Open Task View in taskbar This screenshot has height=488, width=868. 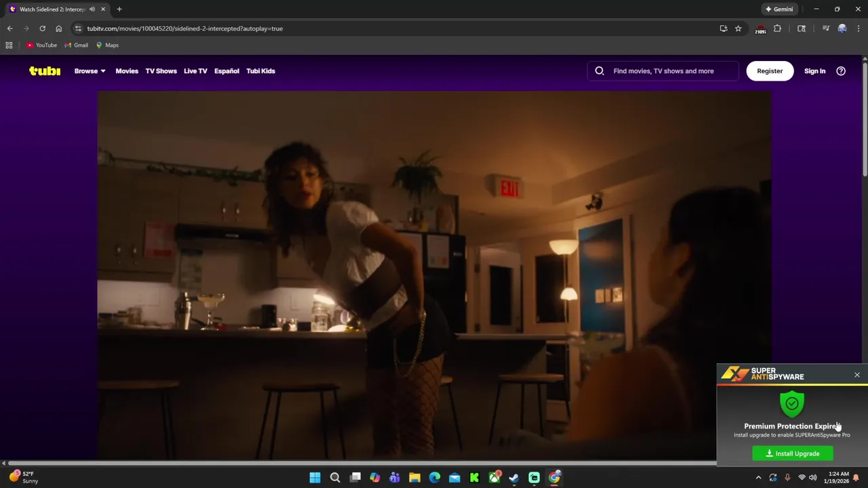pos(355,478)
